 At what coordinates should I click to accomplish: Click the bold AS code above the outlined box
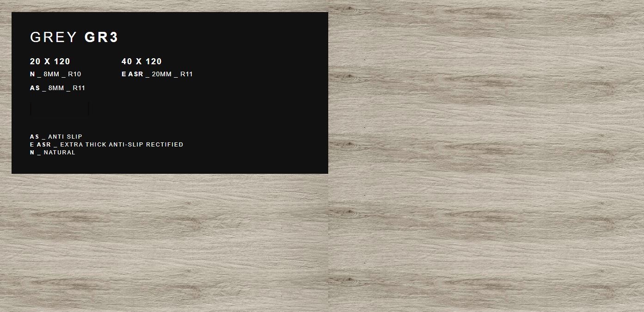pos(35,88)
